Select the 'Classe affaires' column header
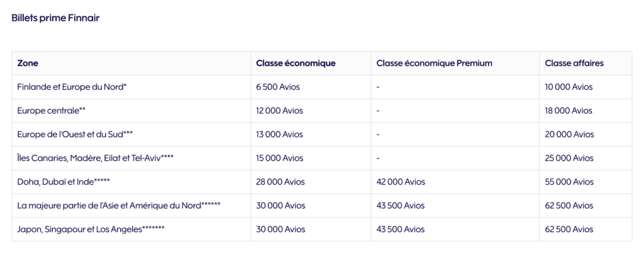 575,63
